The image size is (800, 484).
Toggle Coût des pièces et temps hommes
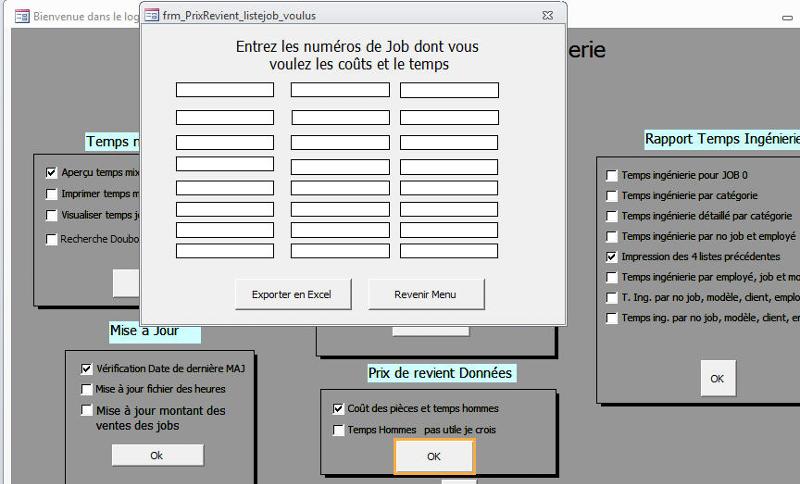[x=338, y=409]
